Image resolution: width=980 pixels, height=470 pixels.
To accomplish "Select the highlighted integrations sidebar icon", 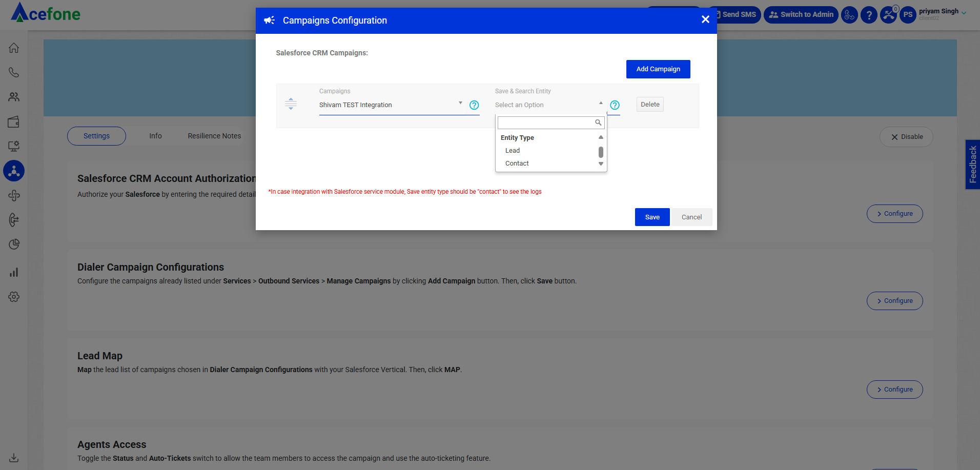I will pyautogui.click(x=14, y=171).
